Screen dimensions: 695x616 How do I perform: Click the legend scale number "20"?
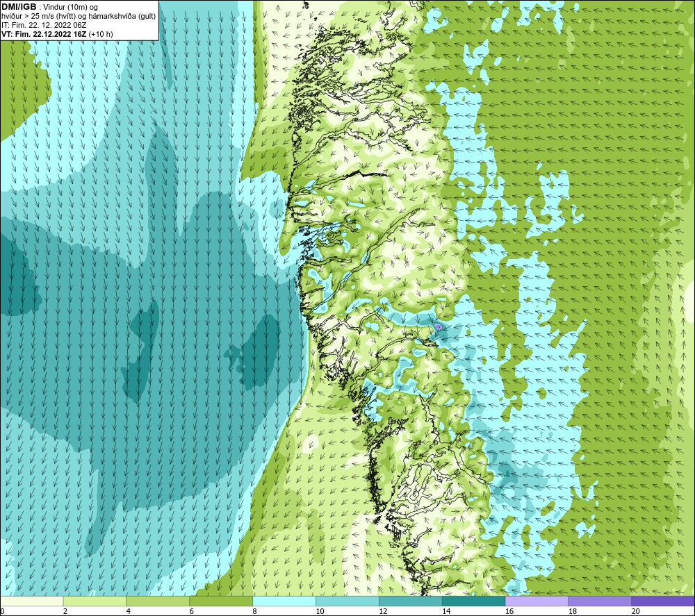point(636,611)
